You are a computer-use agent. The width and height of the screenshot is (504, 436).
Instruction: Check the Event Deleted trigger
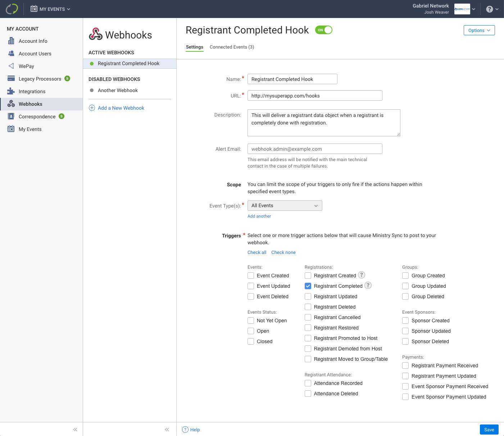point(251,296)
